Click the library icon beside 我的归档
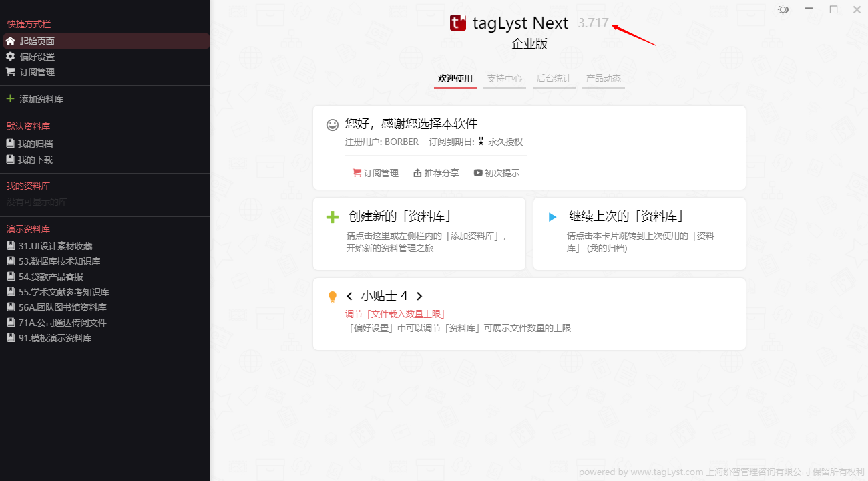This screenshot has height=481, width=868. click(x=11, y=144)
